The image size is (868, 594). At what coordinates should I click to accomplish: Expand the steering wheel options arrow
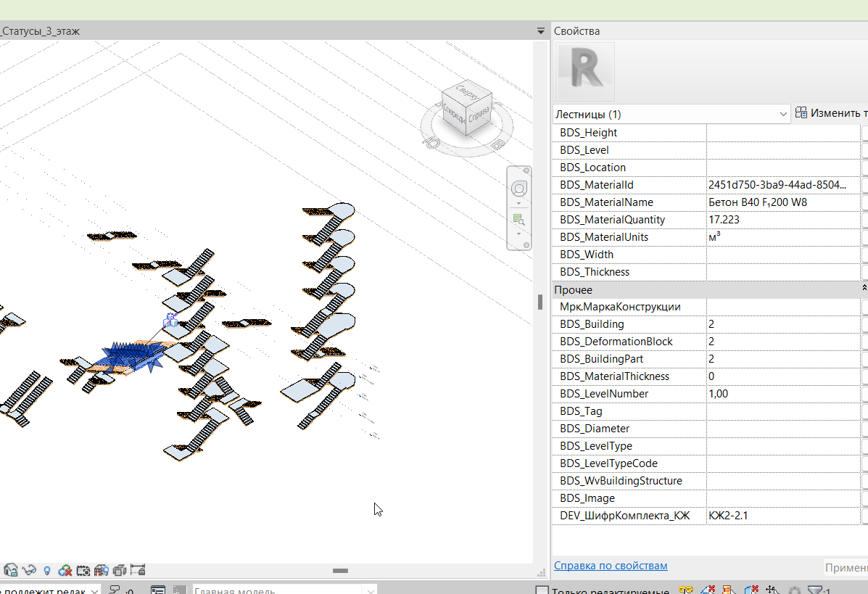click(x=518, y=204)
